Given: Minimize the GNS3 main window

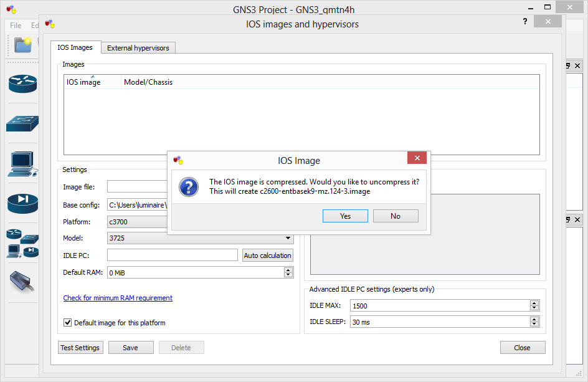Looking at the screenshot, I should [531, 7].
